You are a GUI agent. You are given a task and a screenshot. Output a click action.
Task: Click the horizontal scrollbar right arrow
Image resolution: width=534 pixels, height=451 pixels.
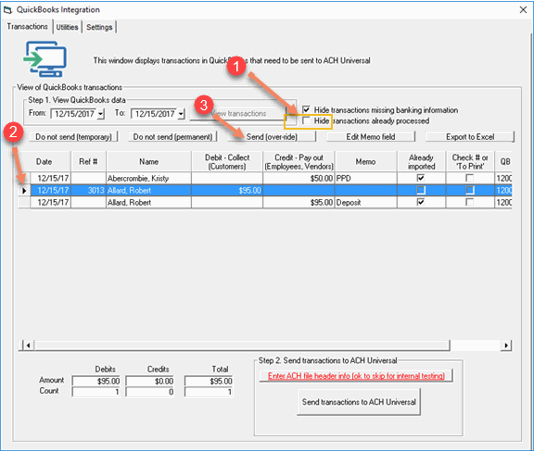506,345
